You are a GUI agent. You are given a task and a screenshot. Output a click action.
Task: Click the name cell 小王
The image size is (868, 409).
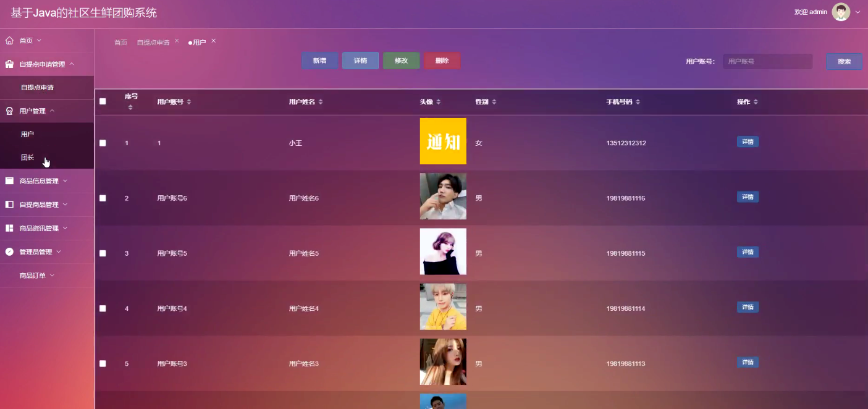tap(295, 143)
